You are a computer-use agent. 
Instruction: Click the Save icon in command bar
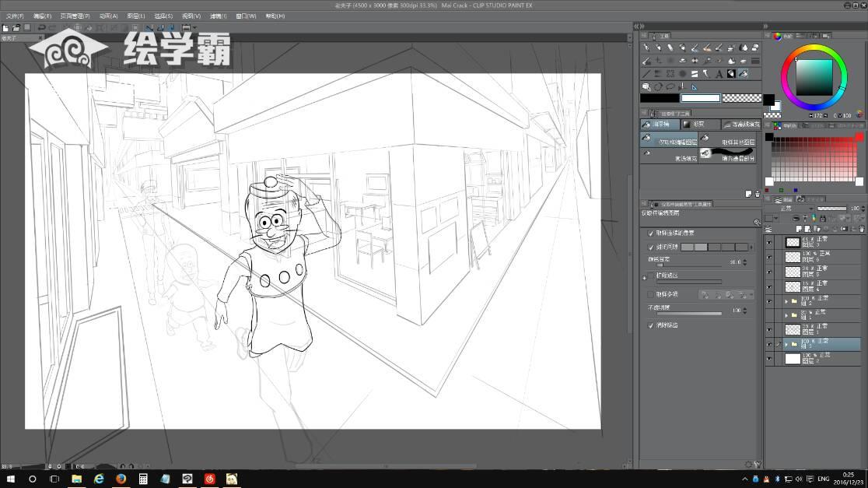[x=27, y=27]
